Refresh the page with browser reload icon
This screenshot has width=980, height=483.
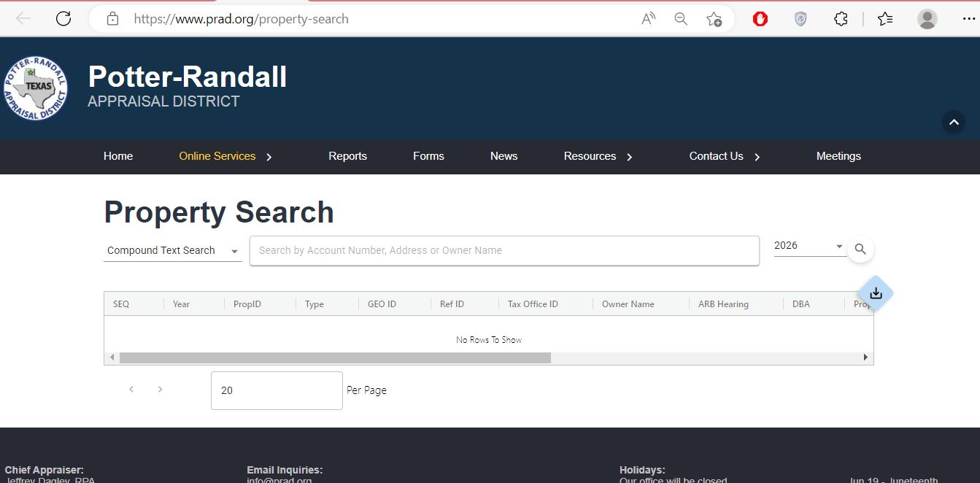click(x=63, y=19)
